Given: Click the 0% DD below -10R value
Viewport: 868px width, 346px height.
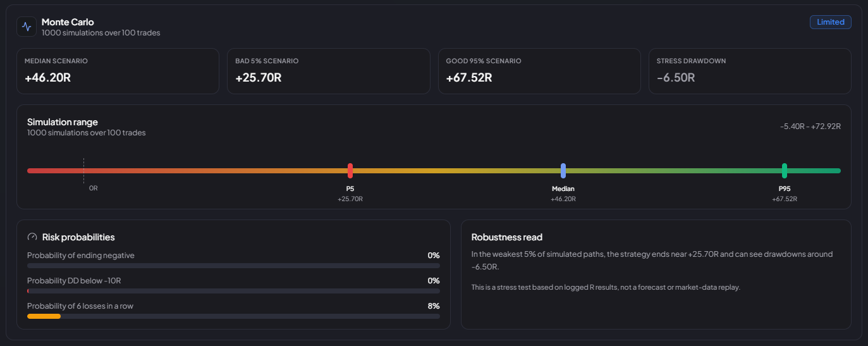Looking at the screenshot, I should pos(434,281).
